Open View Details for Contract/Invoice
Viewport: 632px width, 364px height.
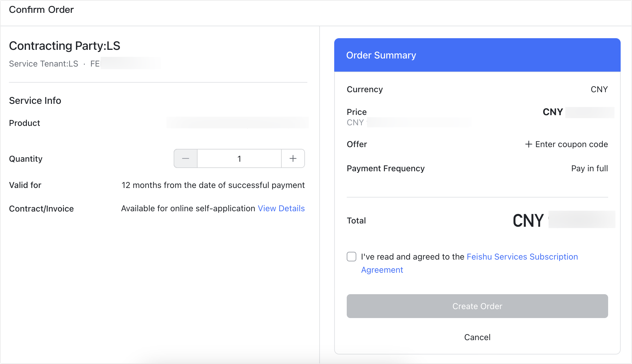click(281, 208)
